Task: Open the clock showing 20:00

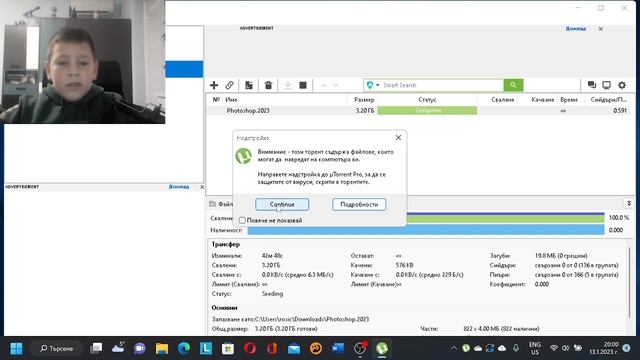Action: [604, 348]
